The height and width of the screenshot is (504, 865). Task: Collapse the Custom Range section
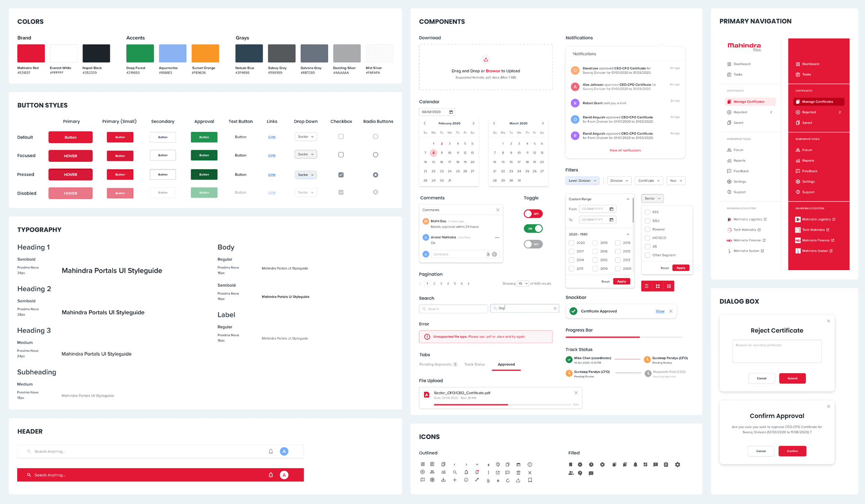[628, 199]
